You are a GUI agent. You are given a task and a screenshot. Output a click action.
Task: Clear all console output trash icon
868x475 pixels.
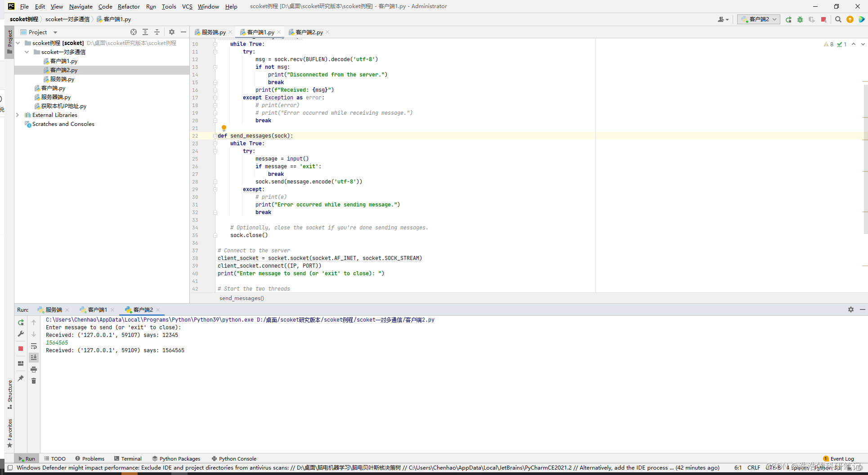(x=34, y=381)
